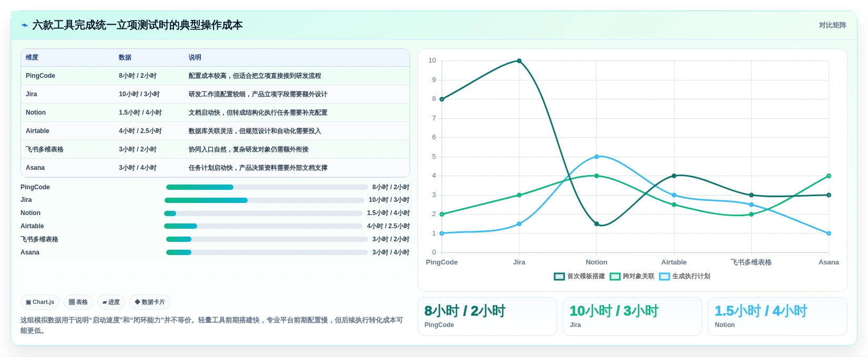Click the page title 六款工具完成统一立项测试时的典型操作成本
The image size is (868, 357).
coord(138,25)
